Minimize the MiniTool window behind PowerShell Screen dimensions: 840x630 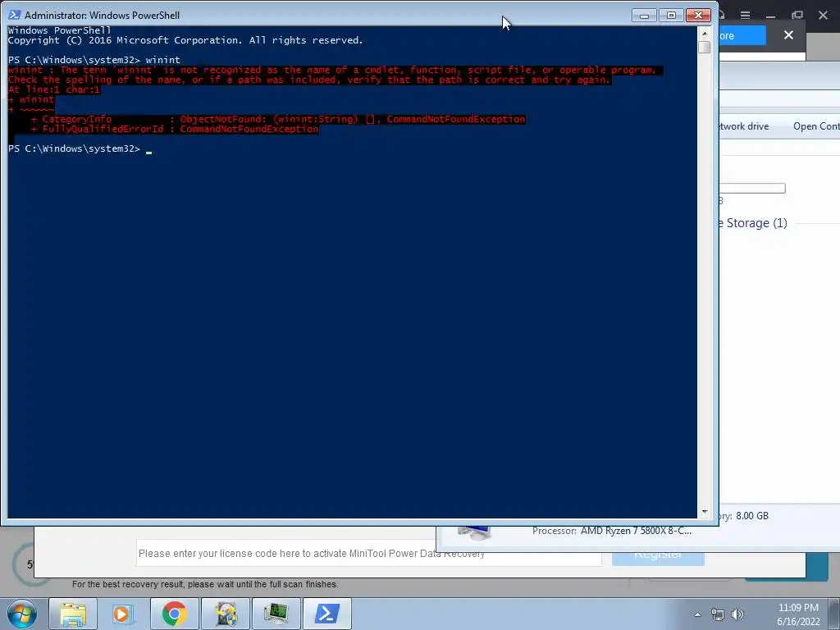771,15
